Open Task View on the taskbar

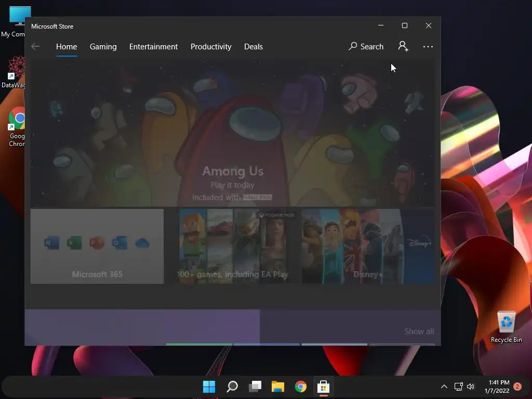(255, 387)
